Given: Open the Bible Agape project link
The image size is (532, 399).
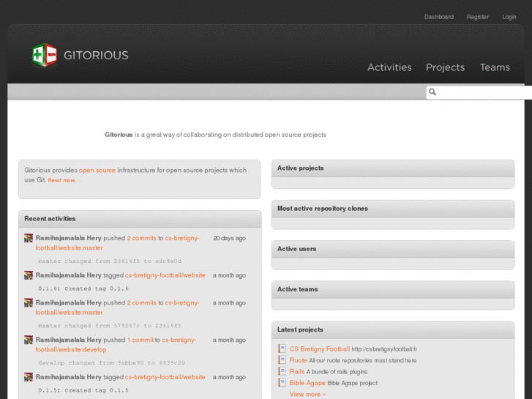Looking at the screenshot, I should pyautogui.click(x=307, y=383).
